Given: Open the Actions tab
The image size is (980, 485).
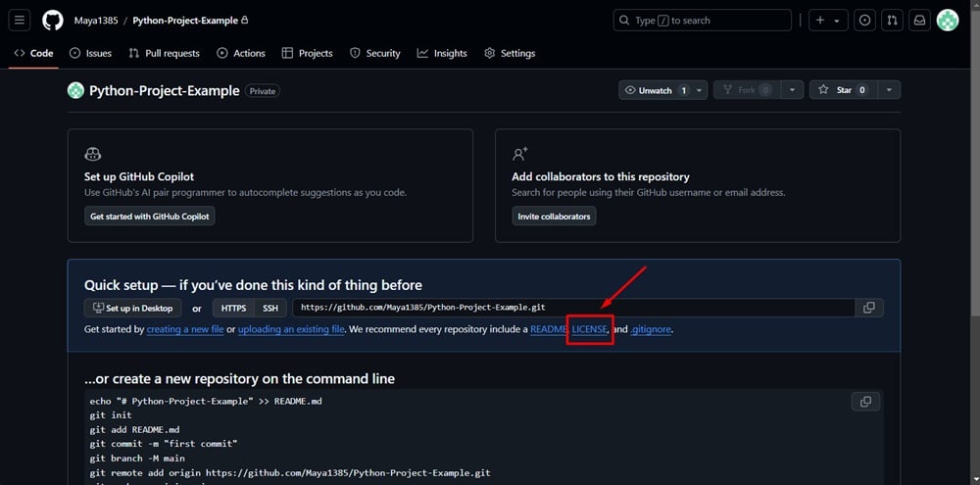Looking at the screenshot, I should 241,53.
